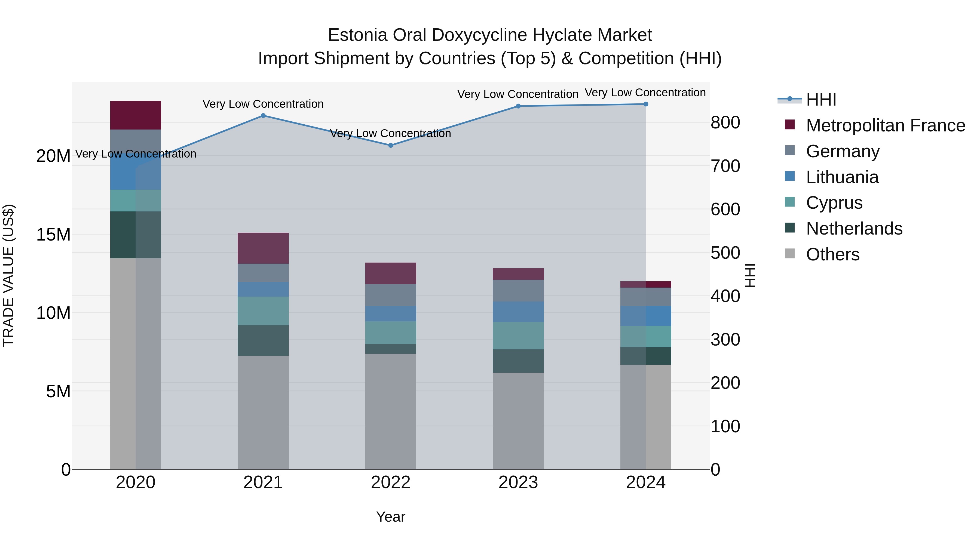This screenshot has height=551, width=980.
Task: Click the 2023 x-axis label
Action: (518, 482)
